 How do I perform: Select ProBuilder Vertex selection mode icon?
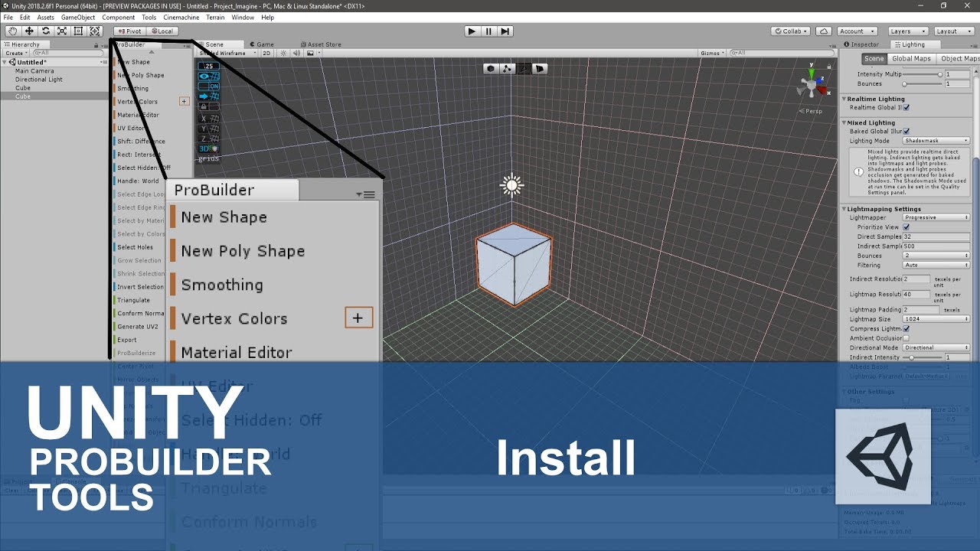508,69
